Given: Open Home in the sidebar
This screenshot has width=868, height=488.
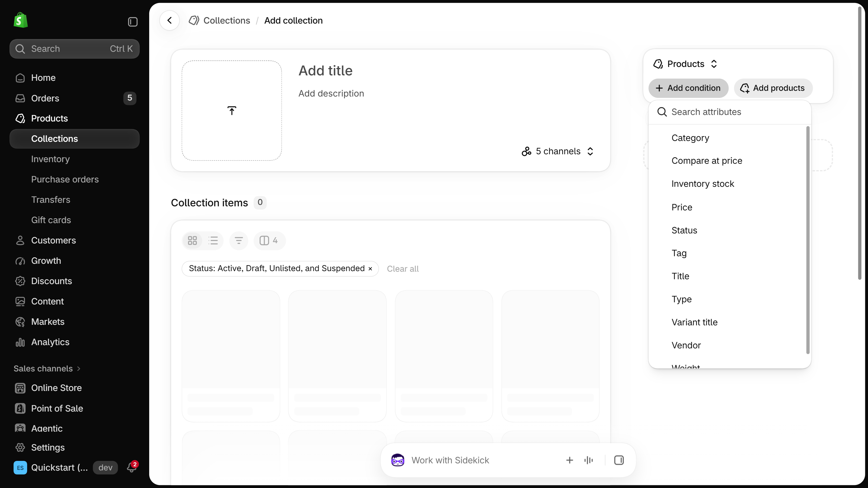Looking at the screenshot, I should (x=75, y=78).
